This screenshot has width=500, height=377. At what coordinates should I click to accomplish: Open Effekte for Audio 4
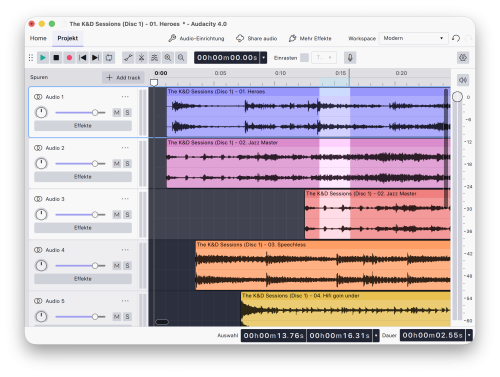[x=83, y=279]
